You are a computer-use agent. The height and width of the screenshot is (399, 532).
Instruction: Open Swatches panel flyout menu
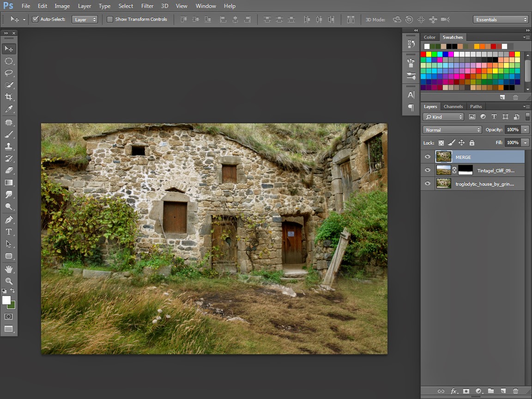tap(526, 37)
